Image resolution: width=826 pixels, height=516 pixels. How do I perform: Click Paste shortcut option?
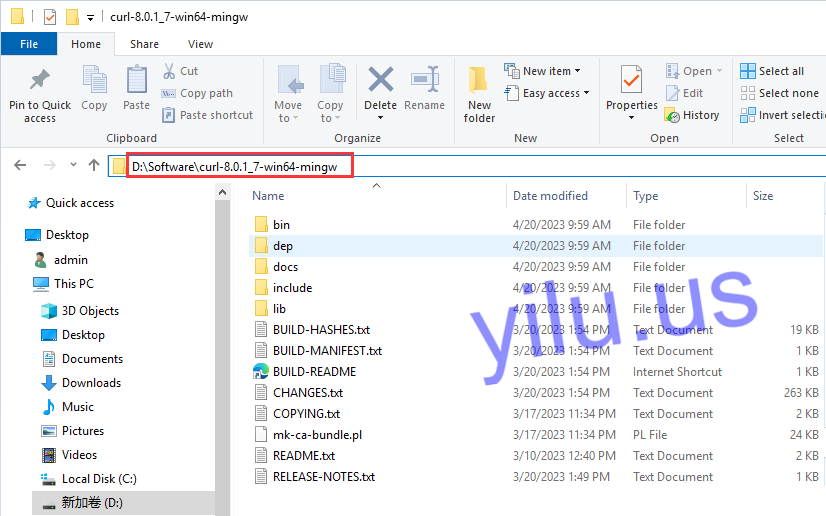click(207, 115)
